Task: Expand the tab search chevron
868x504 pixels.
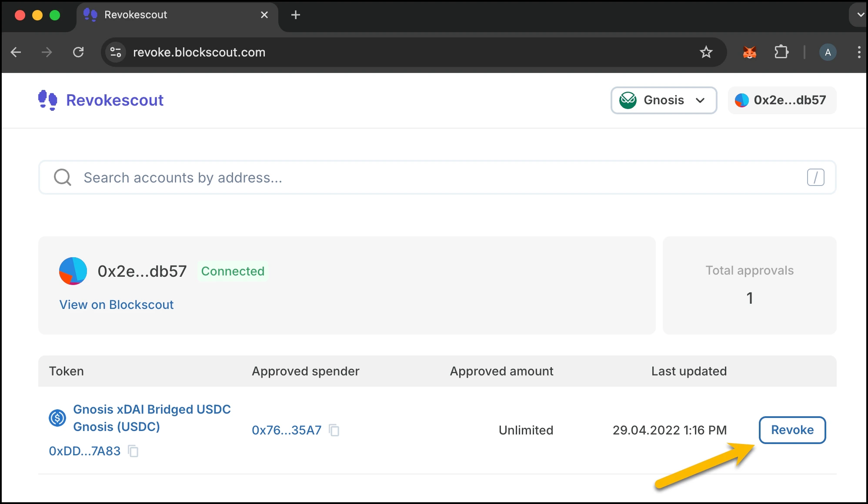Action: pos(860,15)
